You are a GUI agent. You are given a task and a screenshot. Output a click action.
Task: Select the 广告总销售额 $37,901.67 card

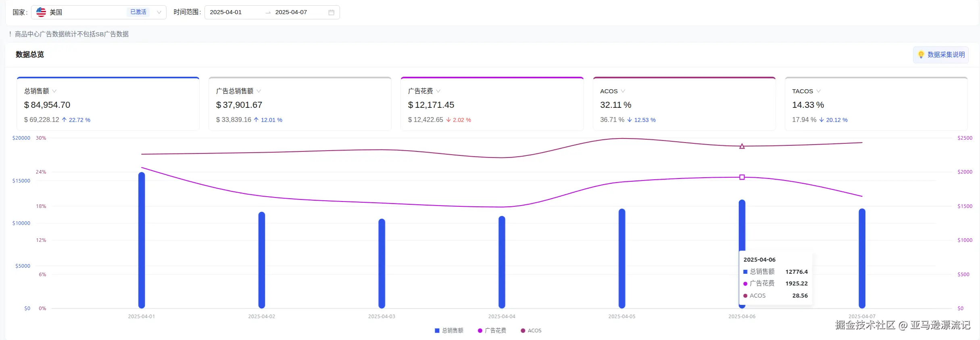click(300, 104)
